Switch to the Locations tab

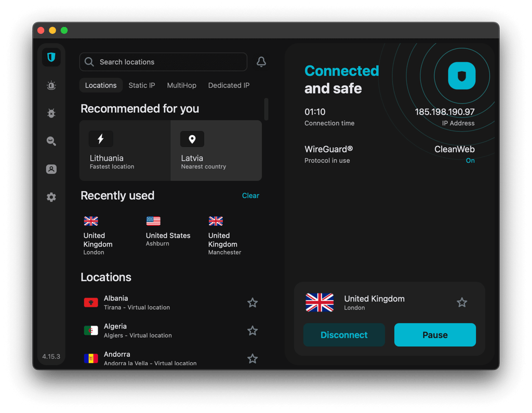101,85
